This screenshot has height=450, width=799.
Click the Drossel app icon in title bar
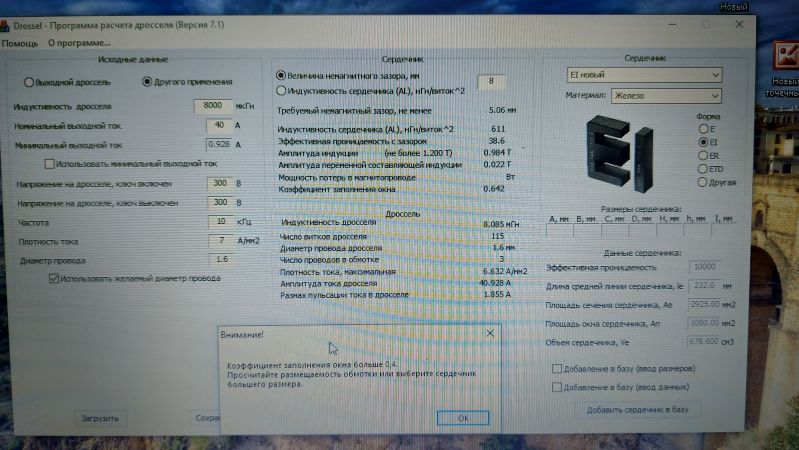coord(7,26)
